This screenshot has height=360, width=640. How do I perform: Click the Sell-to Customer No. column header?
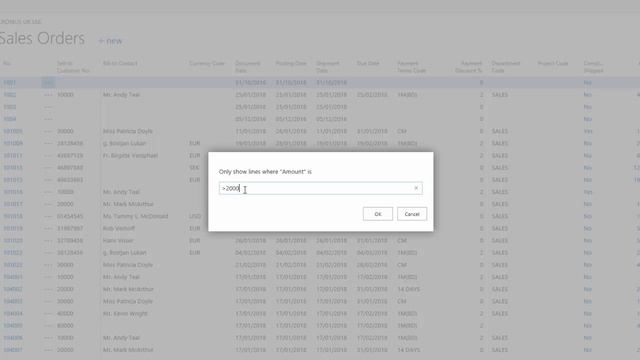pyautogui.click(x=73, y=67)
